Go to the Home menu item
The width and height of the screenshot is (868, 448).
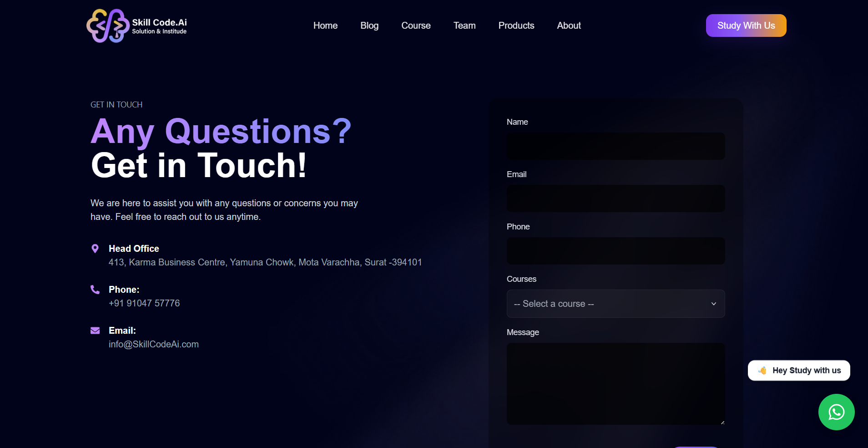(325, 25)
